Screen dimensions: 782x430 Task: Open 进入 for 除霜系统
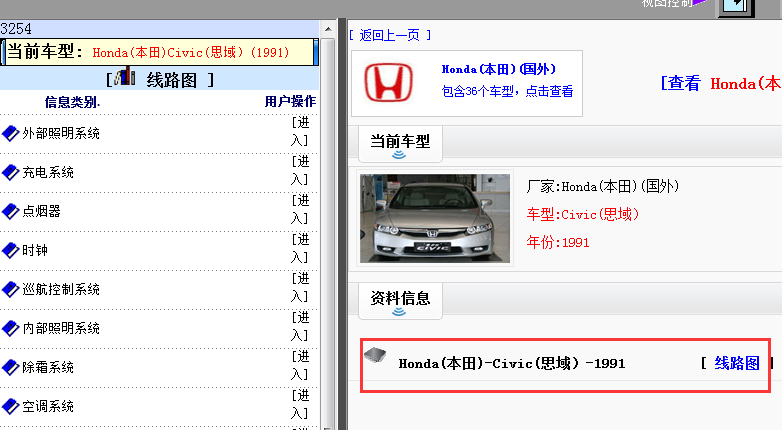(x=300, y=365)
